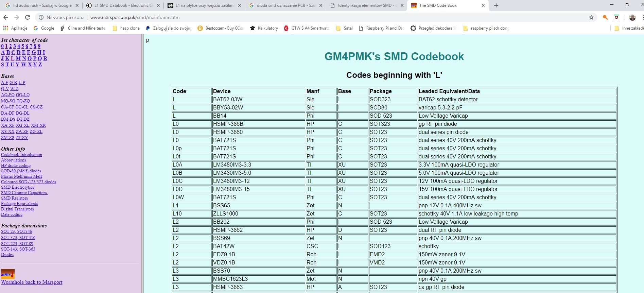This screenshot has height=293, width=644.
Task: Open the Chrome profile avatar
Action: [632, 17]
